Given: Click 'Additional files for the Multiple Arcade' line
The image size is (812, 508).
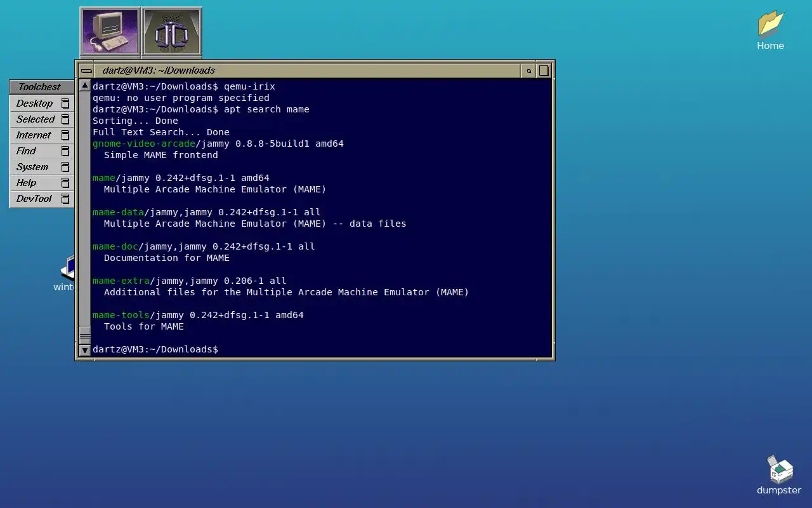Looking at the screenshot, I should [286, 292].
